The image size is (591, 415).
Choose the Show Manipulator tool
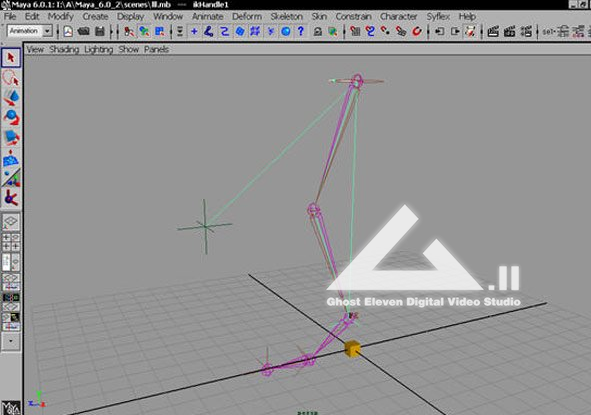[x=11, y=178]
